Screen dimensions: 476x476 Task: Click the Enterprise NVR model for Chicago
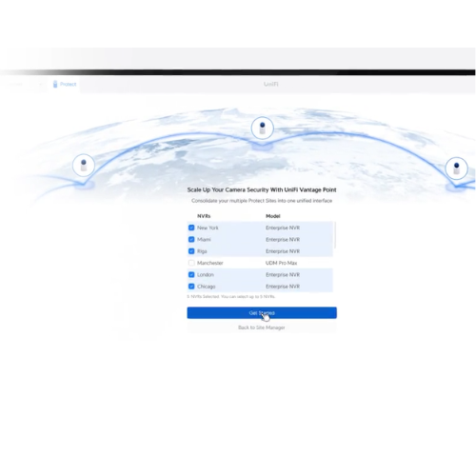[x=283, y=287]
